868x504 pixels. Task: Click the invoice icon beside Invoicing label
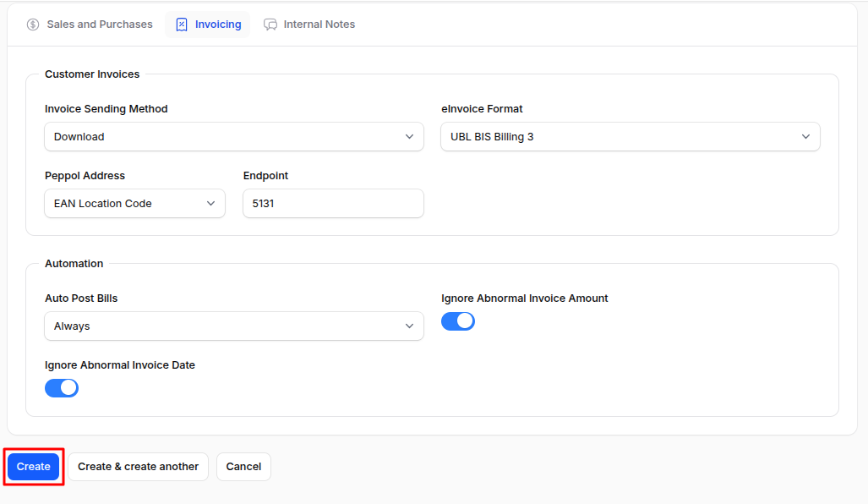coord(181,24)
